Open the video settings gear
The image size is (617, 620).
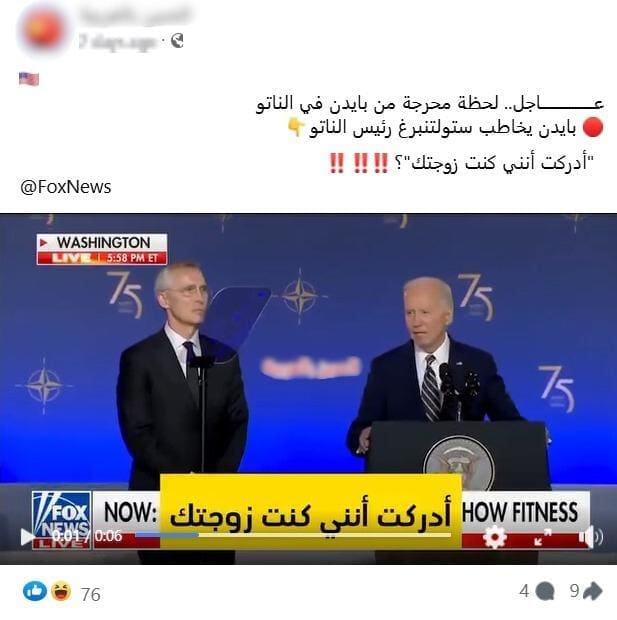pyautogui.click(x=494, y=537)
